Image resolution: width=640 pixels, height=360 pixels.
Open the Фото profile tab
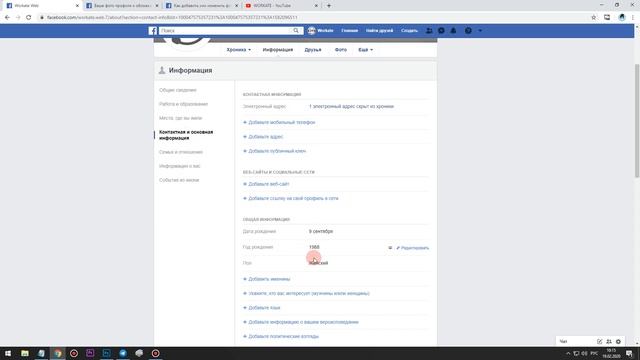pyautogui.click(x=341, y=50)
